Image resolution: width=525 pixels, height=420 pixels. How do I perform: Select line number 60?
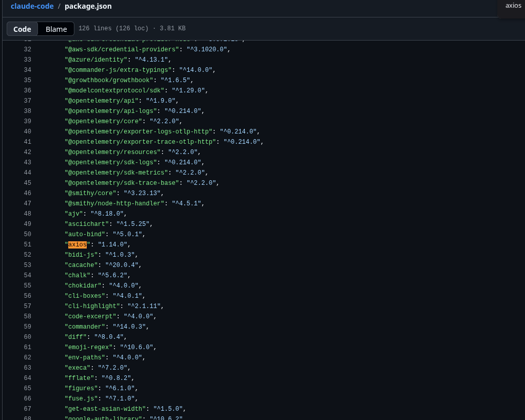pos(27,337)
